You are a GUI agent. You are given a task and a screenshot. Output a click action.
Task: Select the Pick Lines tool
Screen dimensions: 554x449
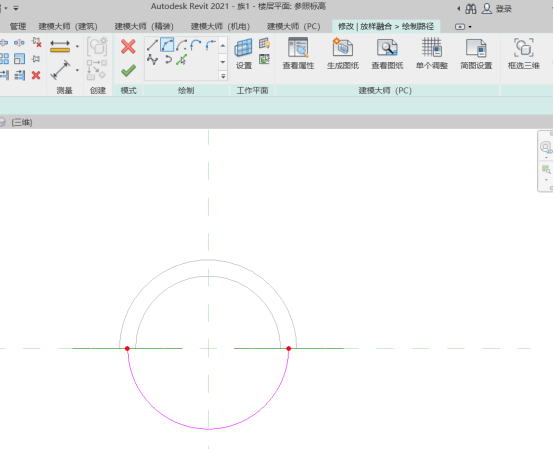[x=182, y=60]
